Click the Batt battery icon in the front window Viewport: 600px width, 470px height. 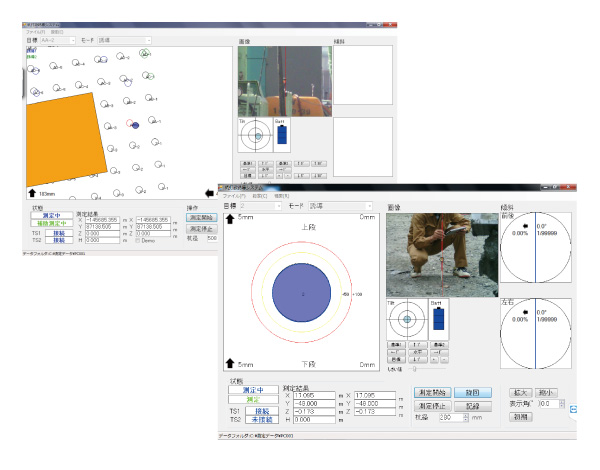coord(439,319)
